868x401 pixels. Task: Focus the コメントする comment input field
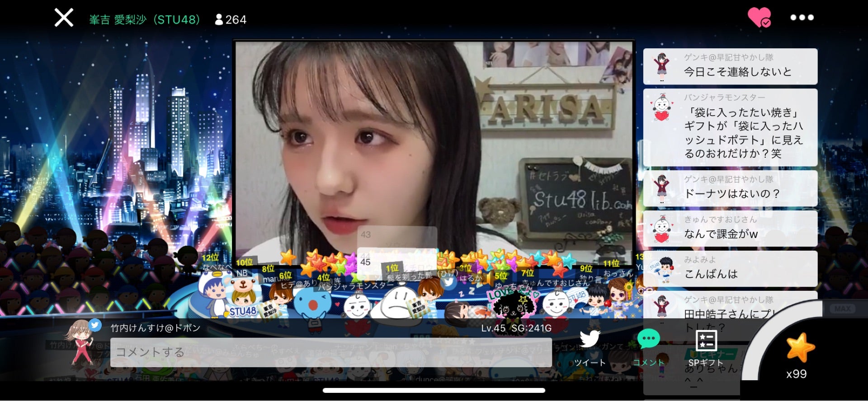[x=331, y=352]
